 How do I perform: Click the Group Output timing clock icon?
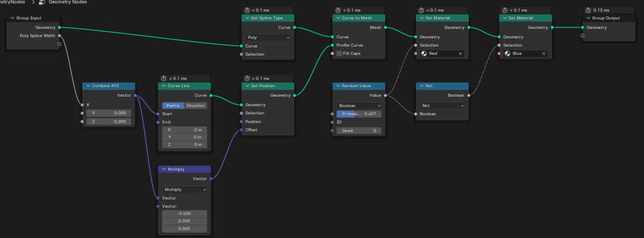[x=587, y=10]
